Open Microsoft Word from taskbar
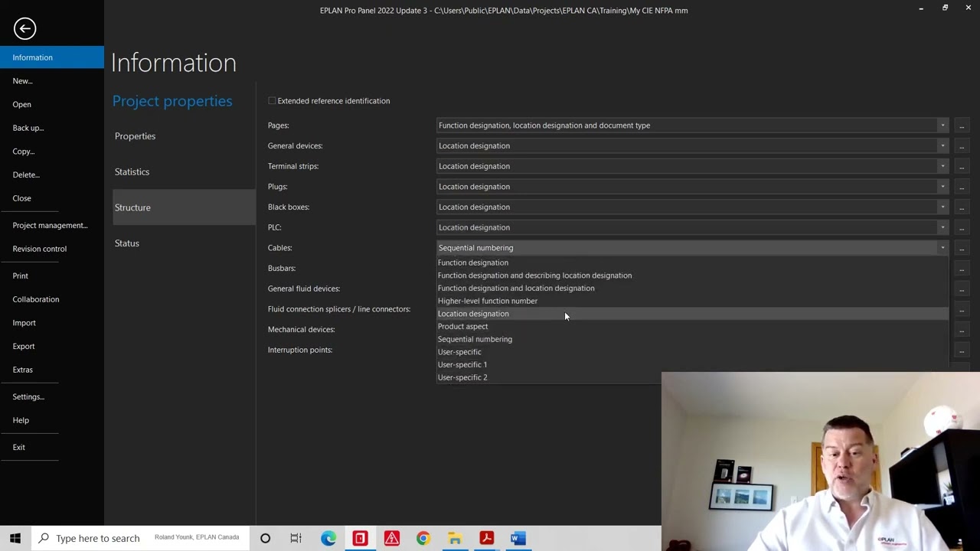This screenshot has width=980, height=551. 518,538
